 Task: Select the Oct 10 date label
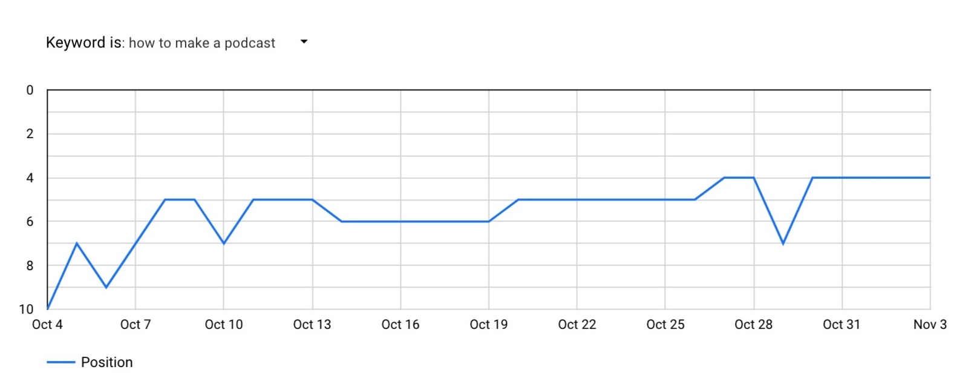point(224,325)
